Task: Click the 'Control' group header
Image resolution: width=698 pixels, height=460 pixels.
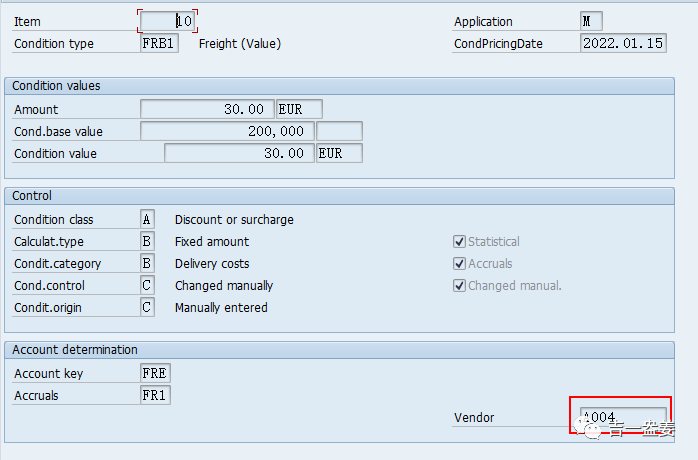Action: tap(339, 196)
